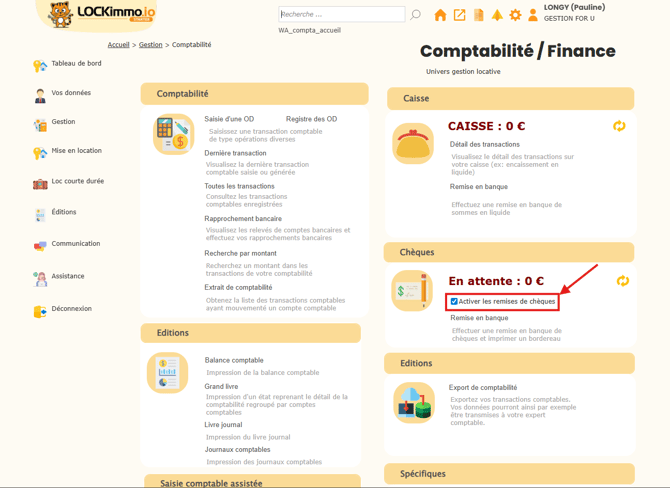Screen dimensions: 670x488
Task: Click the search magnifier icon
Action: 416,15
